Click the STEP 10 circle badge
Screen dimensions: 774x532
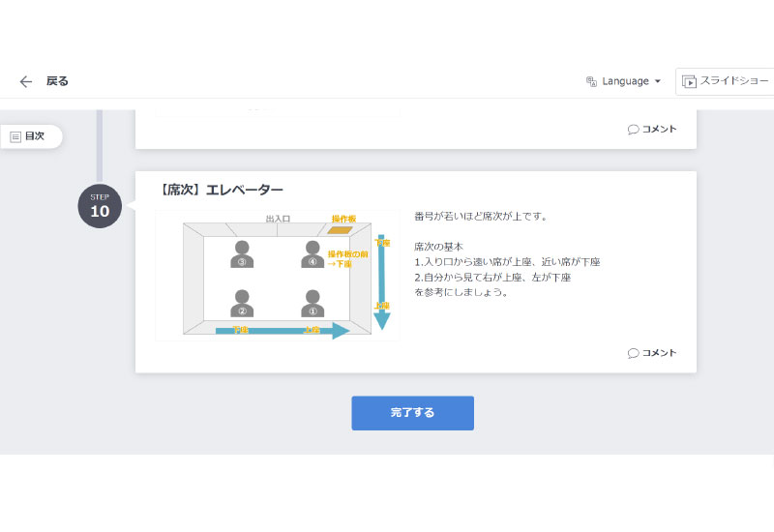(100, 206)
